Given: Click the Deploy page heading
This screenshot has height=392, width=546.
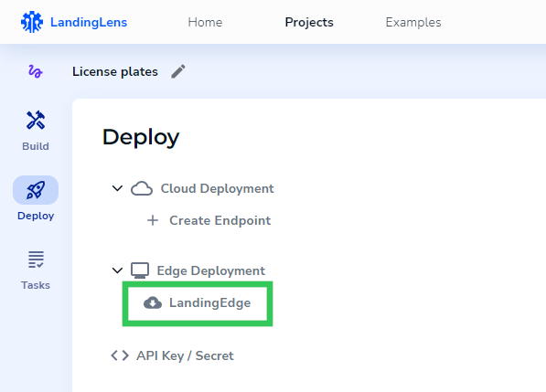Looking at the screenshot, I should (141, 137).
